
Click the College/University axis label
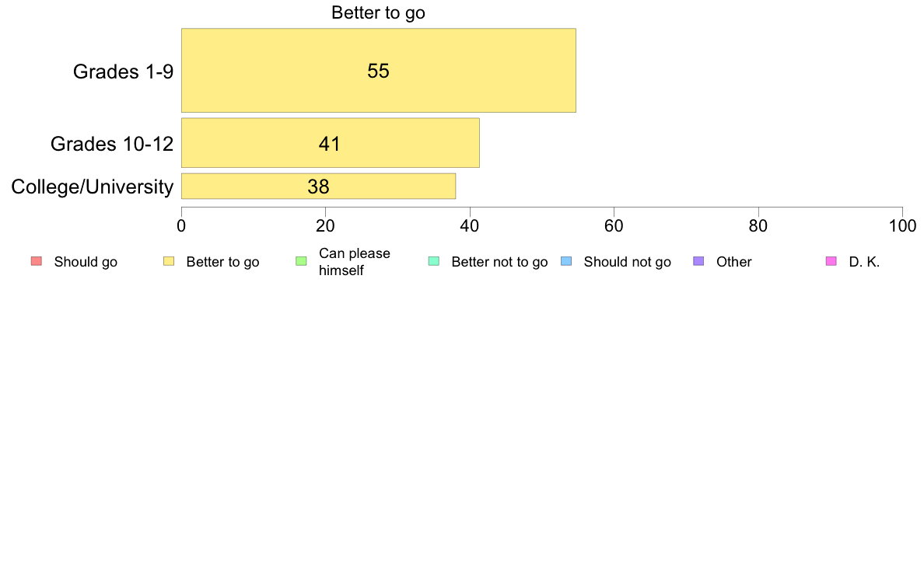click(x=93, y=187)
